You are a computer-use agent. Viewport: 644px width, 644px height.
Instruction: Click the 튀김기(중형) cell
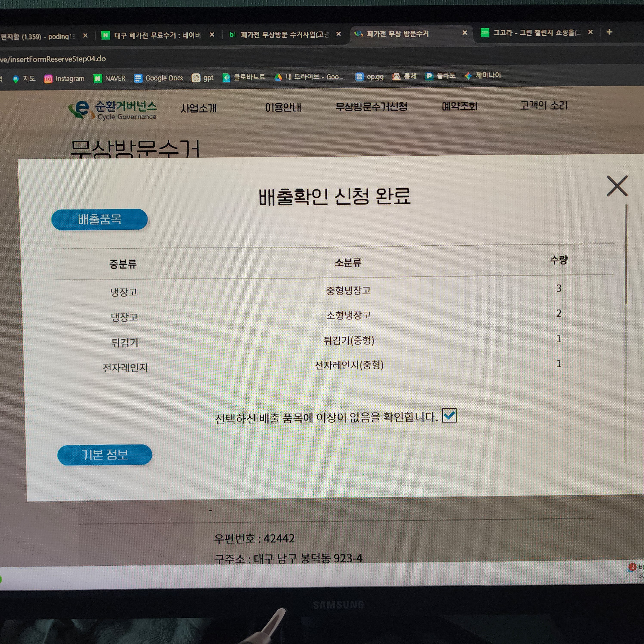tap(349, 340)
